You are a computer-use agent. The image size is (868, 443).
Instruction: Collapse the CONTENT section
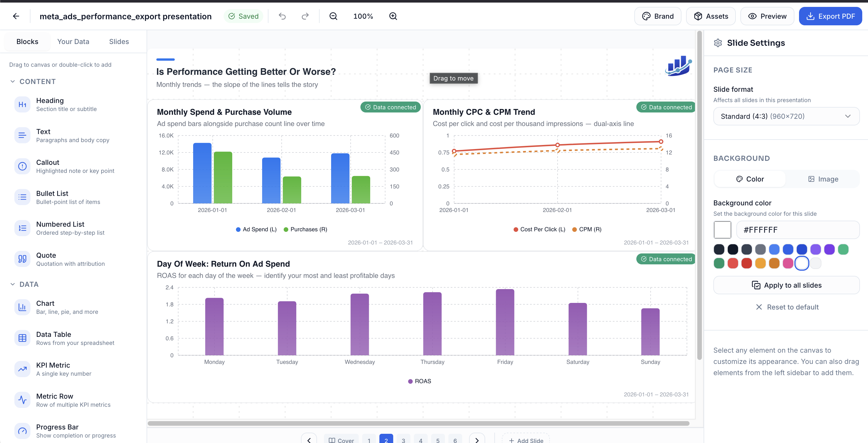click(x=13, y=81)
